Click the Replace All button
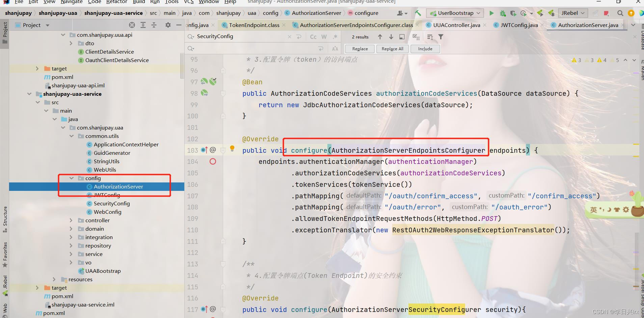The height and width of the screenshot is (318, 644). pyautogui.click(x=392, y=49)
